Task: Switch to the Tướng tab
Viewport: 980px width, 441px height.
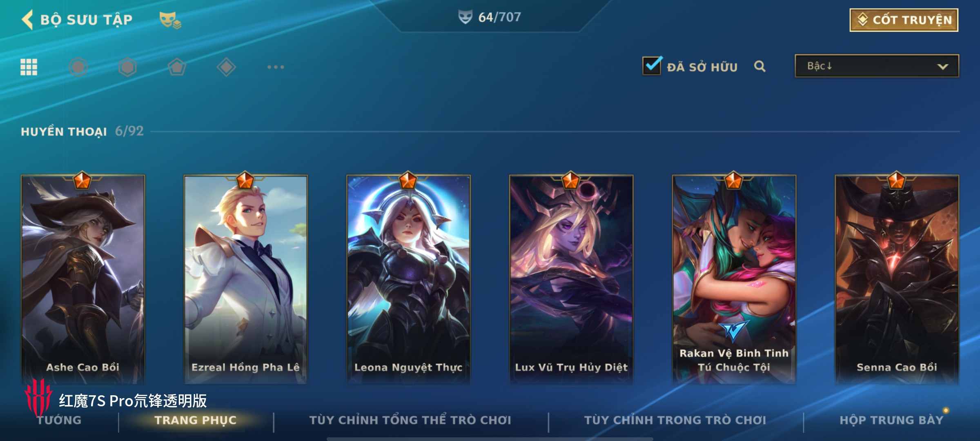Action: pyautogui.click(x=59, y=420)
